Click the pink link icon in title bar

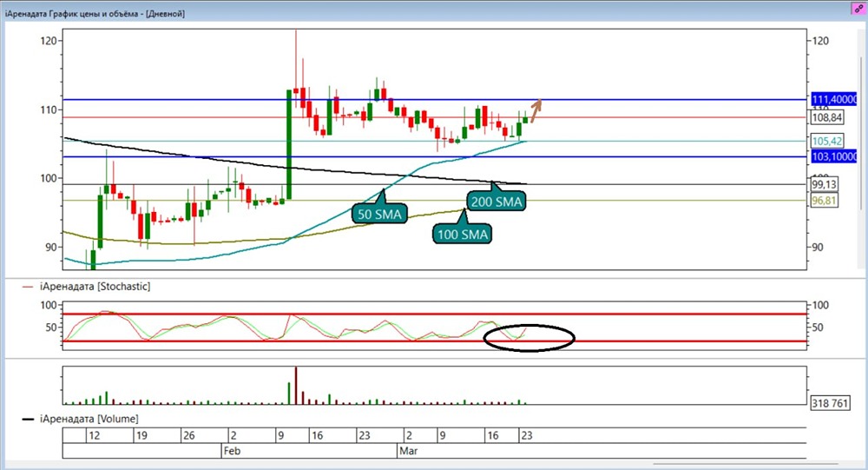coord(858,9)
